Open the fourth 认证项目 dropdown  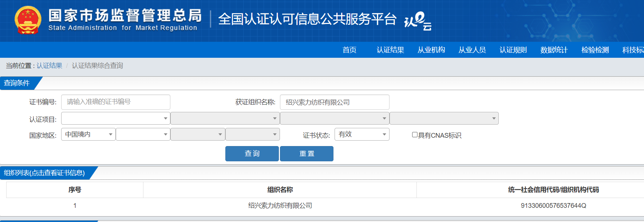point(444,118)
